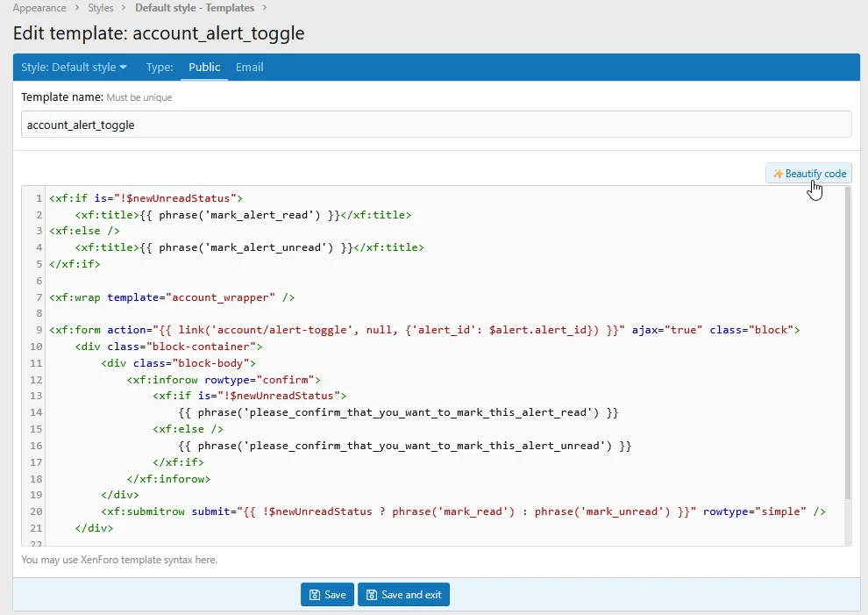Place cursor on the xf:wrap template line

(x=172, y=297)
